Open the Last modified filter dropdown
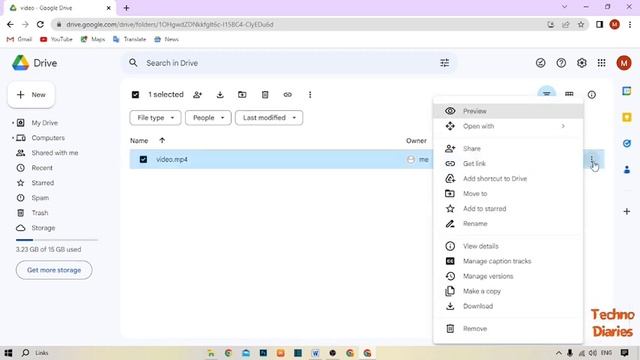Viewport: 640px width, 360px height. click(x=269, y=118)
